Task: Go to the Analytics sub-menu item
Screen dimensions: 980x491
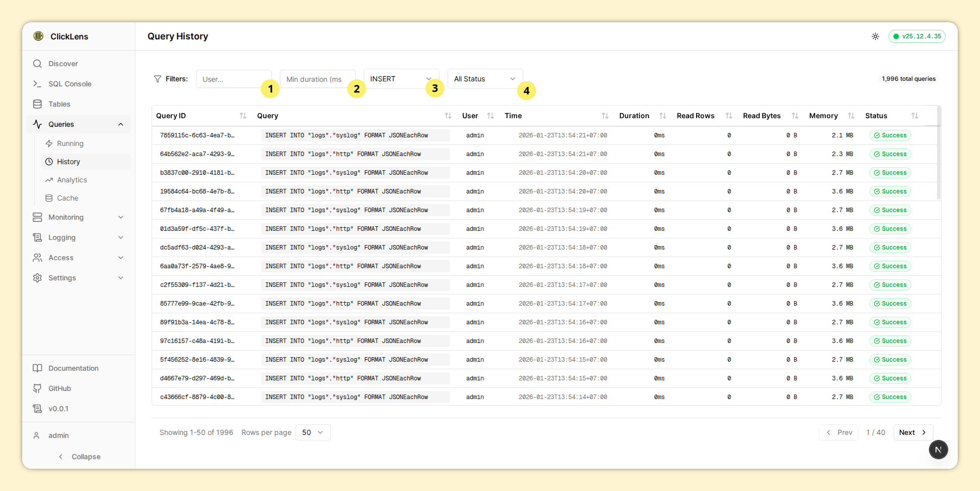Action: click(x=72, y=180)
